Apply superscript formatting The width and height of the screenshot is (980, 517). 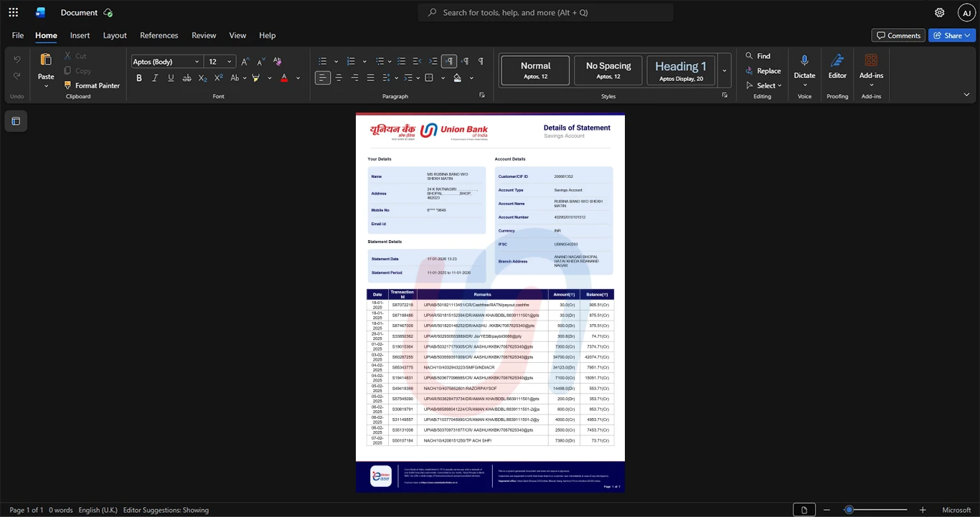point(219,78)
